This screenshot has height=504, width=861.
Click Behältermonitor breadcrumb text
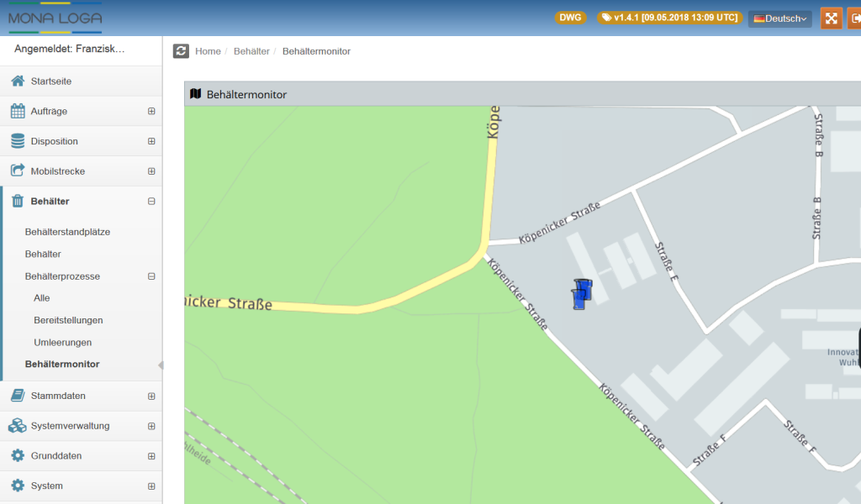pyautogui.click(x=316, y=51)
